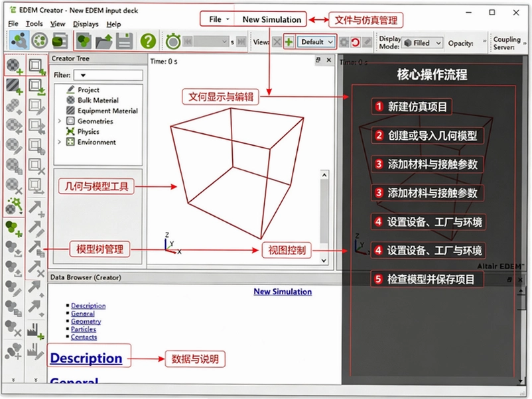Click the green plus add view icon

pos(289,42)
